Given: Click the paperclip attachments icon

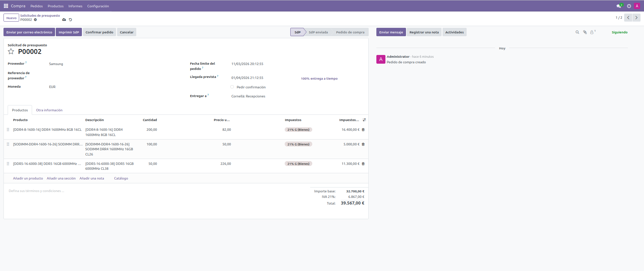Looking at the screenshot, I should click(x=585, y=32).
